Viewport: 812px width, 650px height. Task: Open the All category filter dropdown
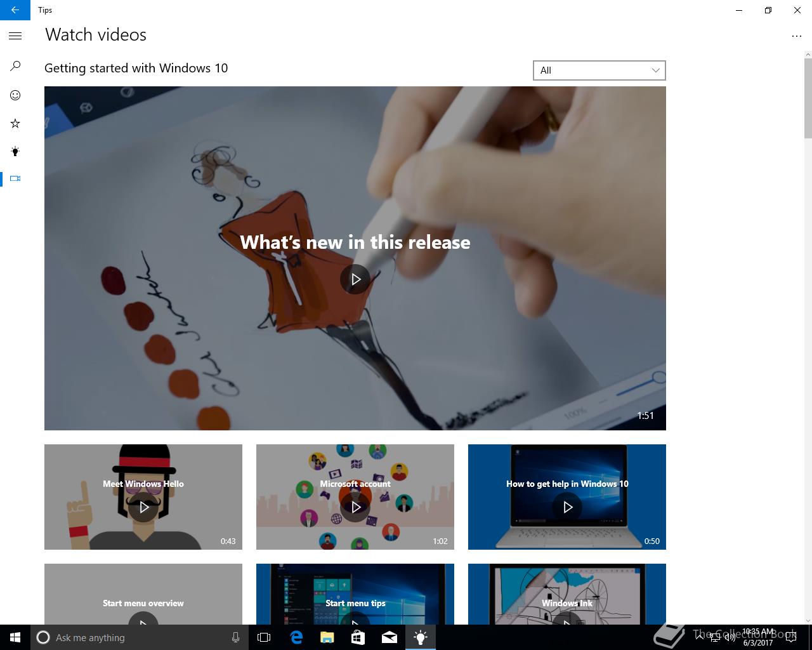click(x=599, y=70)
